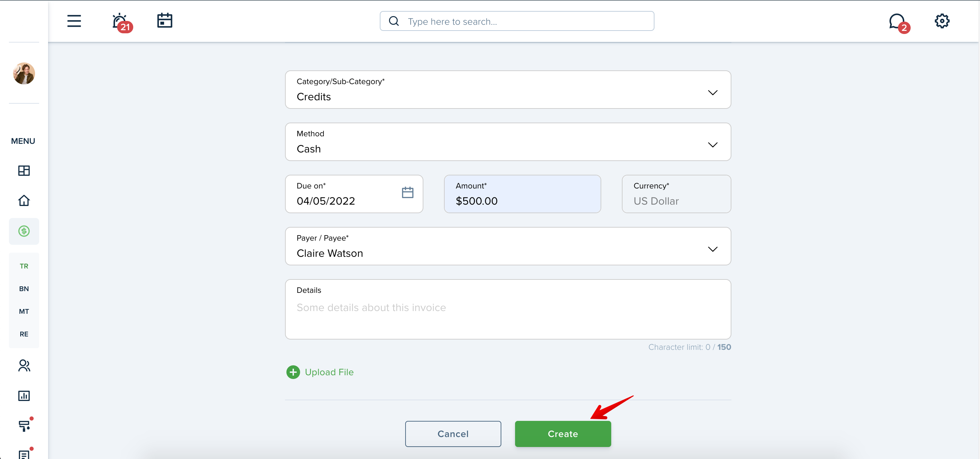This screenshot has height=459, width=980.
Task: Click the Amount field showing $500.00
Action: pos(522,194)
